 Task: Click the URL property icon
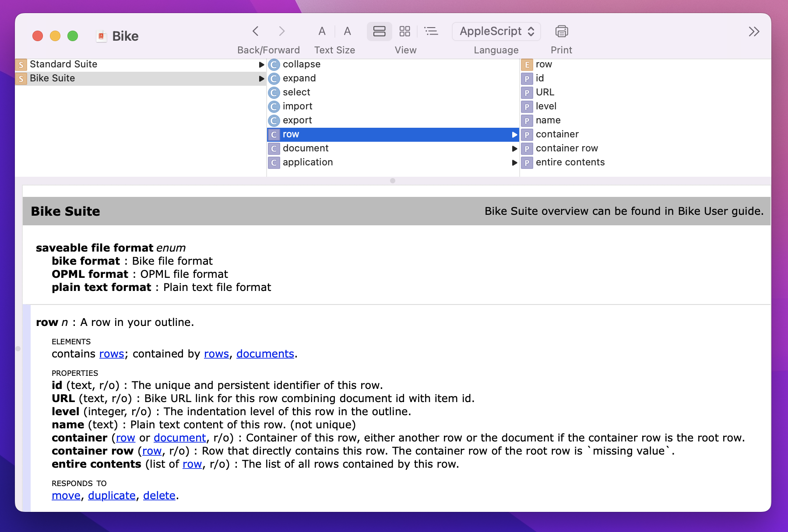[x=527, y=93]
